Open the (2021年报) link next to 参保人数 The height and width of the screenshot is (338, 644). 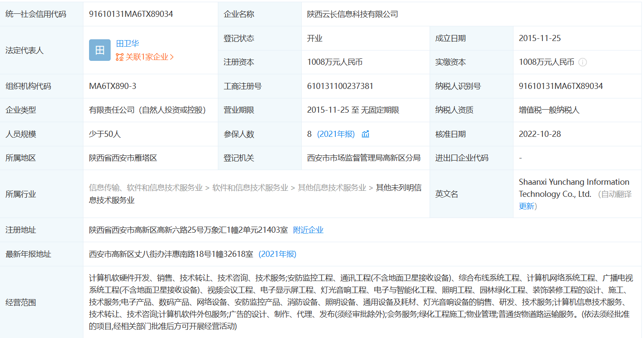pyautogui.click(x=336, y=134)
